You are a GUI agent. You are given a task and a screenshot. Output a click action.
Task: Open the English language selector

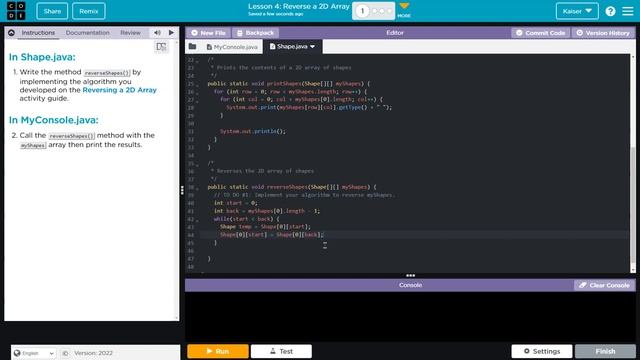33,353
